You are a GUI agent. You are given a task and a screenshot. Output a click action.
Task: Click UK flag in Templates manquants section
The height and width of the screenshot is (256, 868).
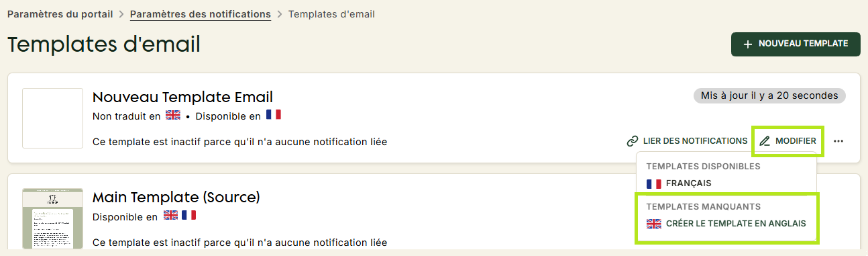(653, 224)
